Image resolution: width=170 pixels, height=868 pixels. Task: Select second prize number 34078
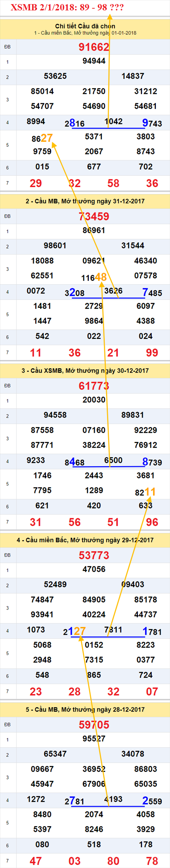tap(133, 754)
